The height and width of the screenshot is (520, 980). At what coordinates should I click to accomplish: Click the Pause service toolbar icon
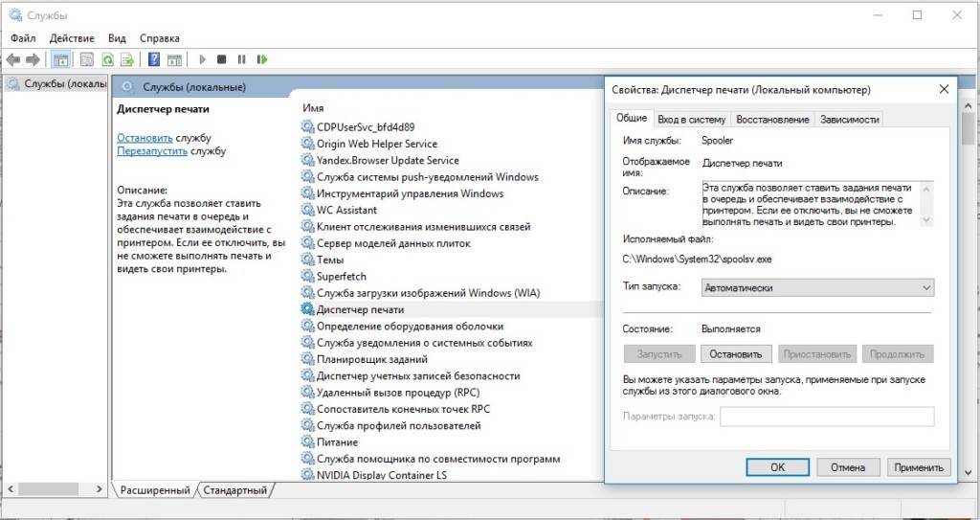[242, 59]
